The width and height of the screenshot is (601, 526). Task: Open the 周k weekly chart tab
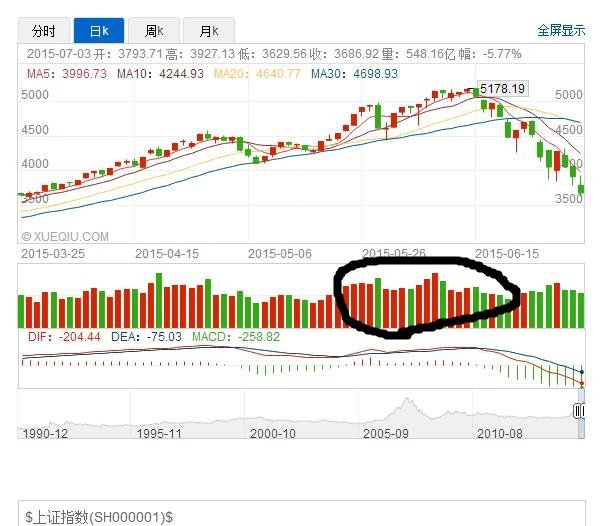click(x=154, y=30)
